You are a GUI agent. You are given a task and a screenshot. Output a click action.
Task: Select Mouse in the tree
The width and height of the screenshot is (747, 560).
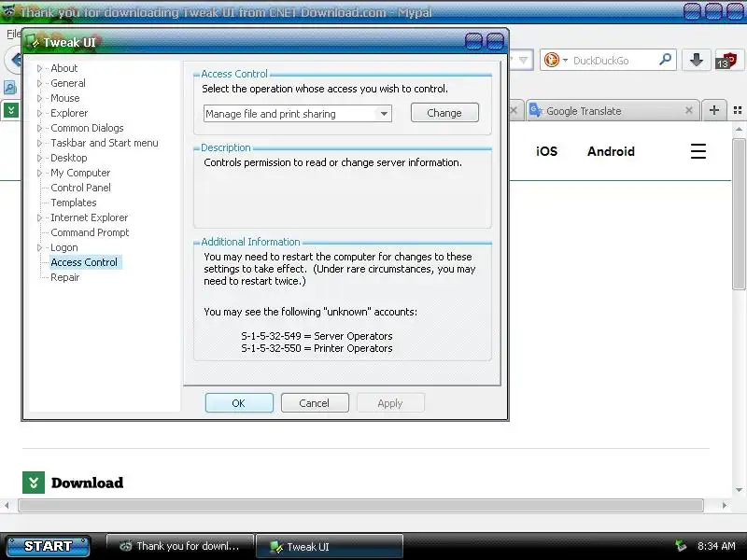tap(64, 98)
